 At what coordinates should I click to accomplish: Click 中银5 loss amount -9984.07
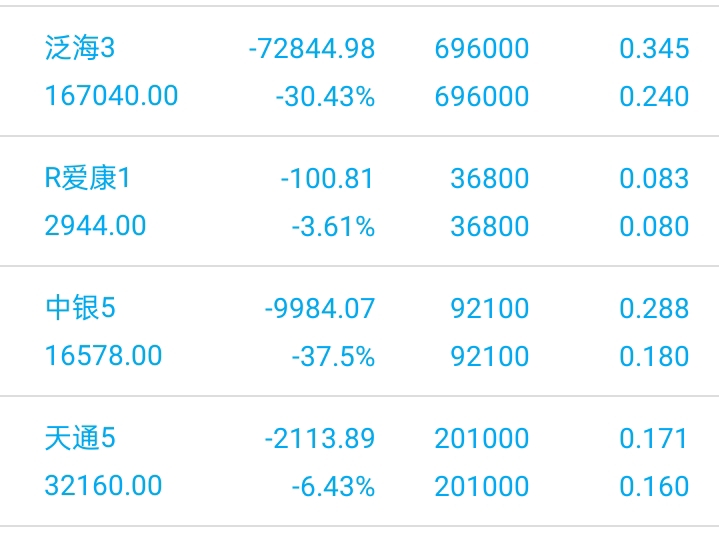(320, 308)
